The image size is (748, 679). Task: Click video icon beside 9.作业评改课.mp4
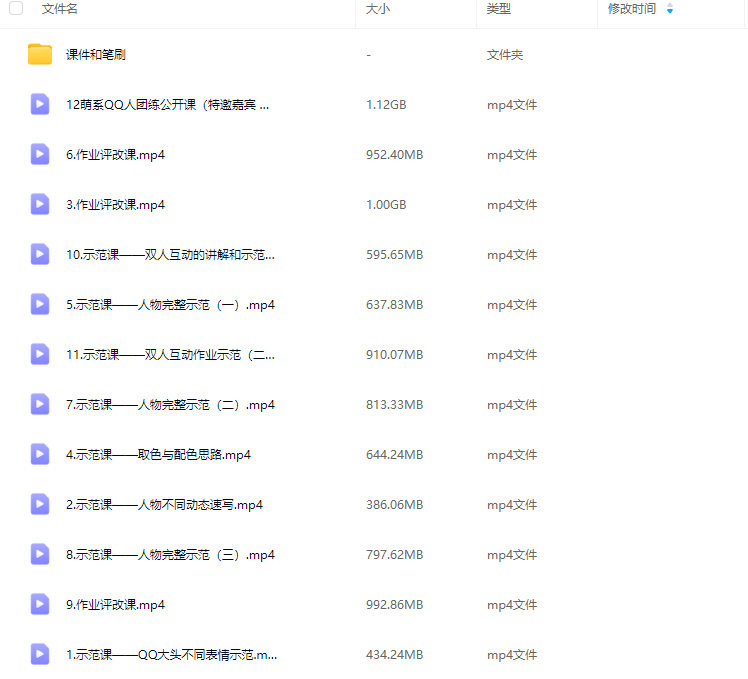click(x=40, y=605)
